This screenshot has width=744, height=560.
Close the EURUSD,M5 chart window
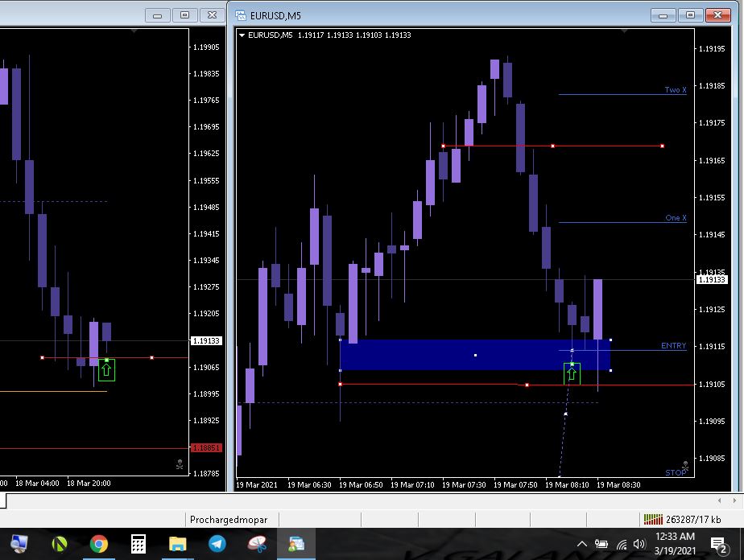(x=718, y=15)
